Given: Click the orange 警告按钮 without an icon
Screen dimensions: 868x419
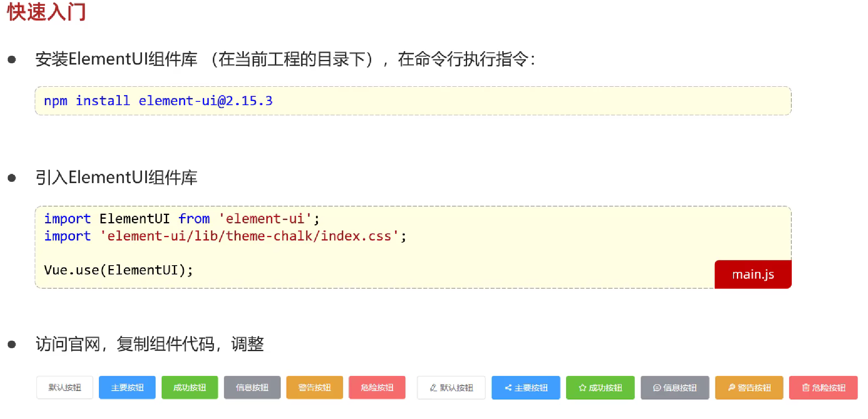Looking at the screenshot, I should click(x=314, y=388).
